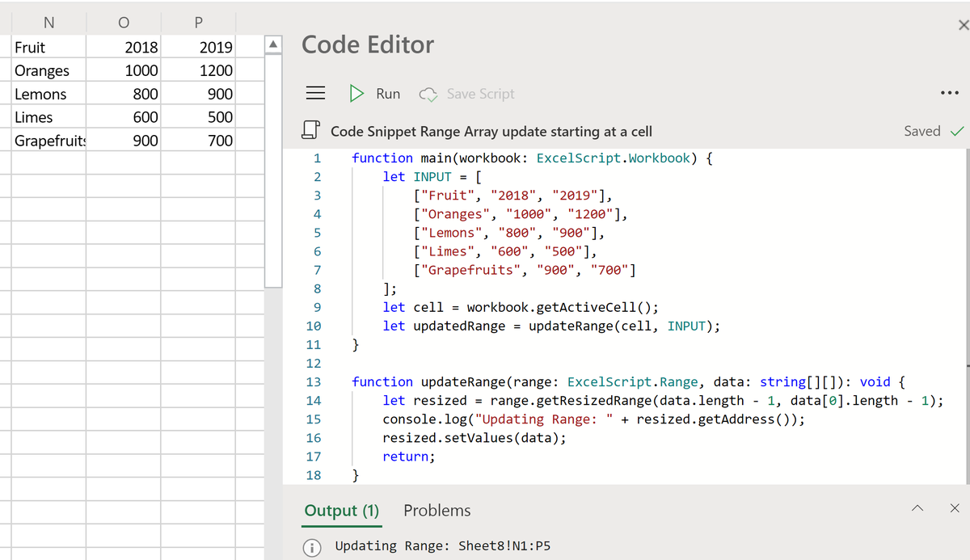This screenshot has height=560, width=970.
Task: Select the Limes 2019 value 500
Action: pos(198,117)
